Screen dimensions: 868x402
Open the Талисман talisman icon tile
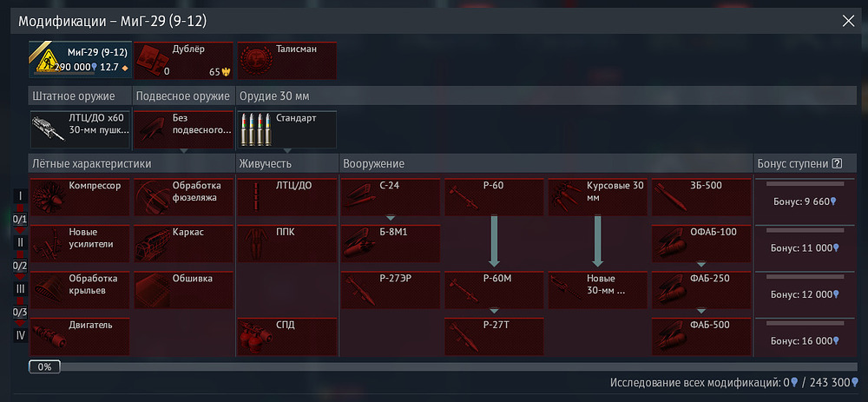click(287, 61)
